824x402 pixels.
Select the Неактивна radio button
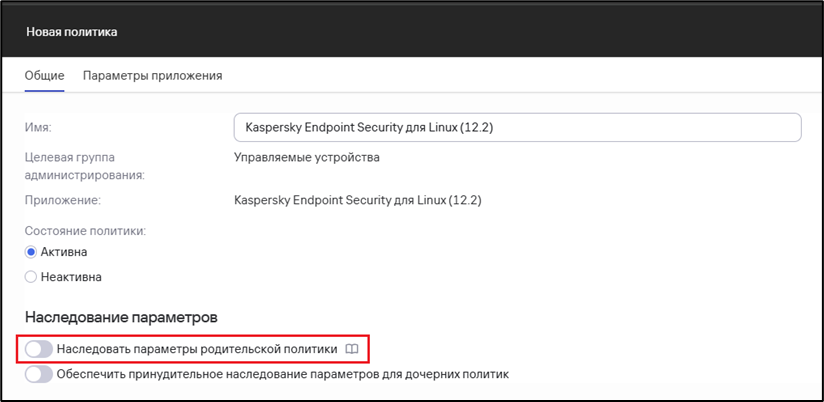pos(30,277)
